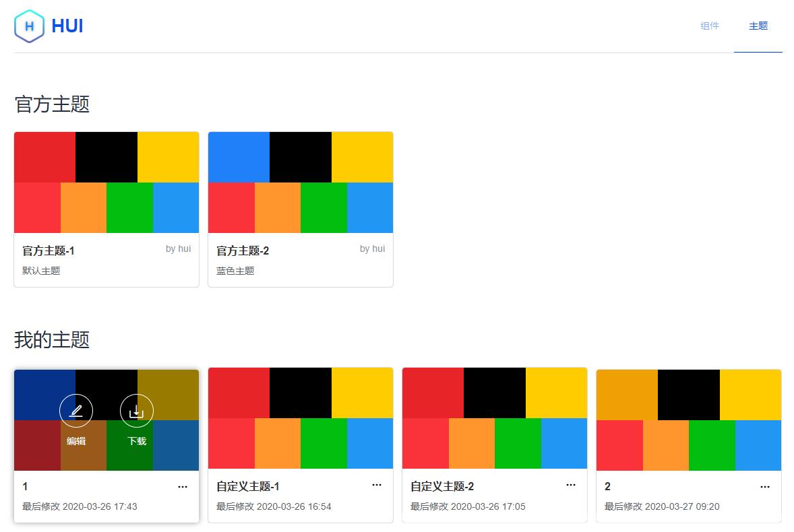794x532 pixels.
Task: Open the 官方主题-2 theme thumbnail
Action: 300,182
